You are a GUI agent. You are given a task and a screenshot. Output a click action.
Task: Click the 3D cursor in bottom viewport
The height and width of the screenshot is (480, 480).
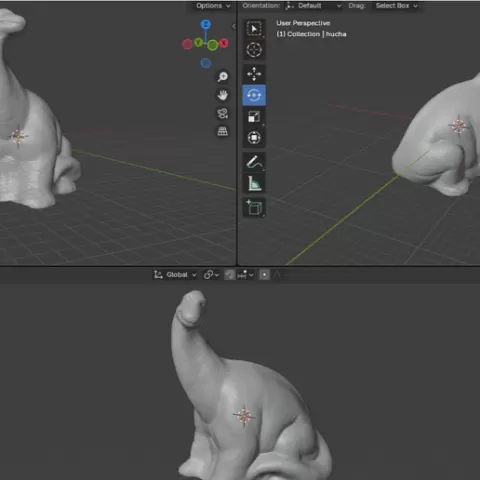pos(244,416)
